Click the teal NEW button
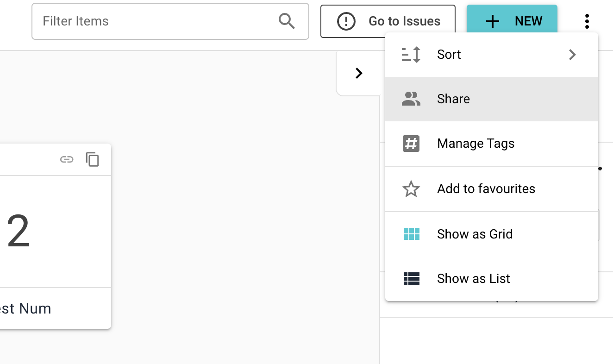 (512, 21)
